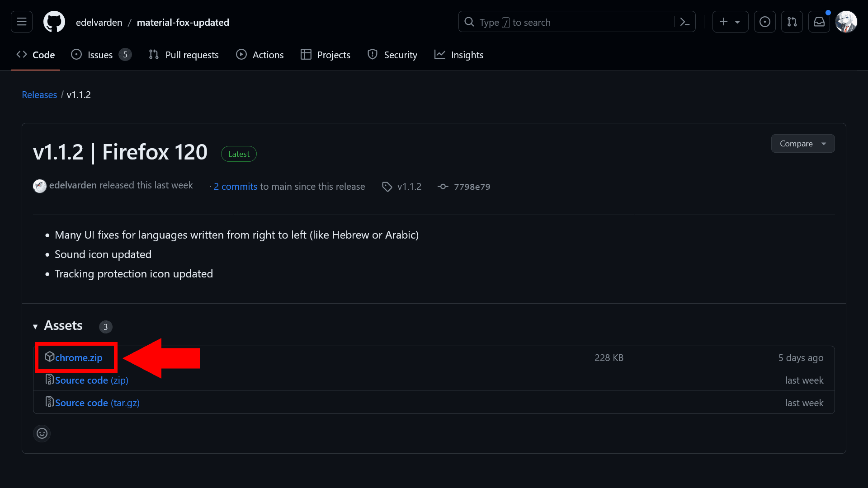The image size is (868, 488).
Task: Switch to the Pull requests tab
Action: (184, 55)
